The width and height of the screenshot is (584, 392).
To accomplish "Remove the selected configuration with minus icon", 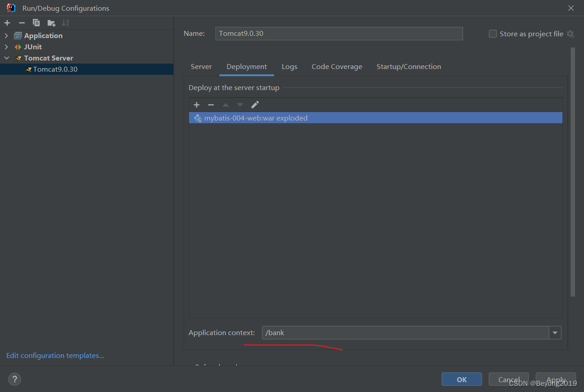I will pos(22,23).
